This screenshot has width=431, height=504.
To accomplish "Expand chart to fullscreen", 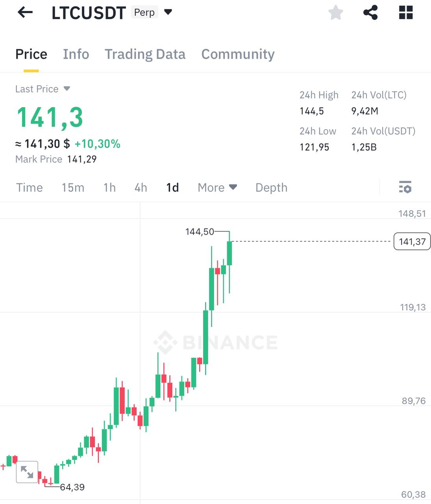I will pos(27,472).
